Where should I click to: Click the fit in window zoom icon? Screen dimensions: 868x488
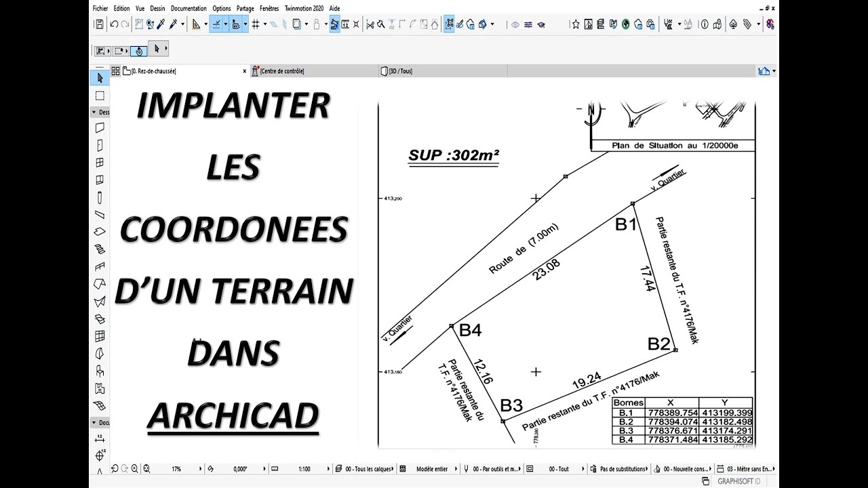[147, 468]
